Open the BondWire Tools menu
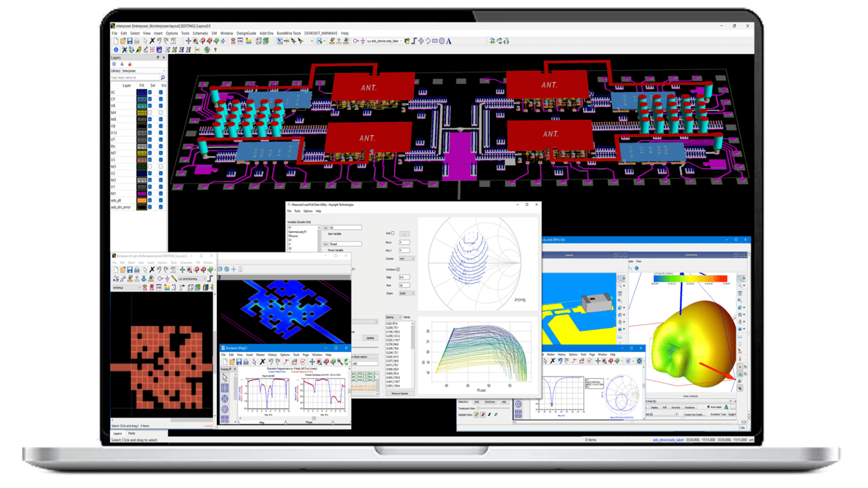 pos(289,33)
